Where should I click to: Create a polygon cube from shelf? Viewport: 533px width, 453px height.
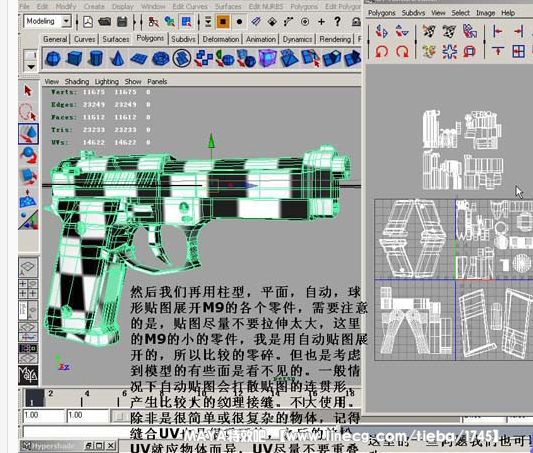[x=74, y=58]
